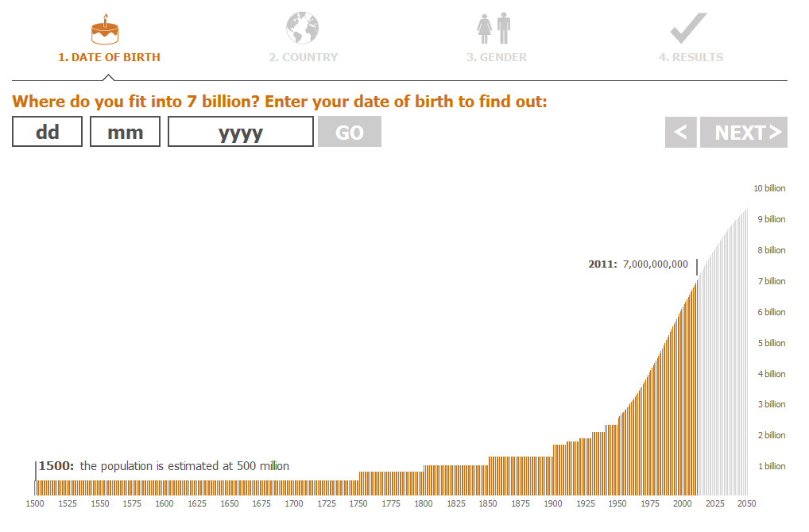This screenshot has width=809, height=532.
Task: Click the birthday cake icon
Action: 106,29
